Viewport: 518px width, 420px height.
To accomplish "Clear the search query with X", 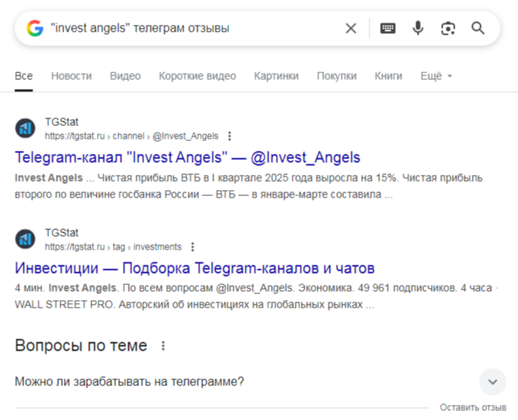I will tap(351, 29).
